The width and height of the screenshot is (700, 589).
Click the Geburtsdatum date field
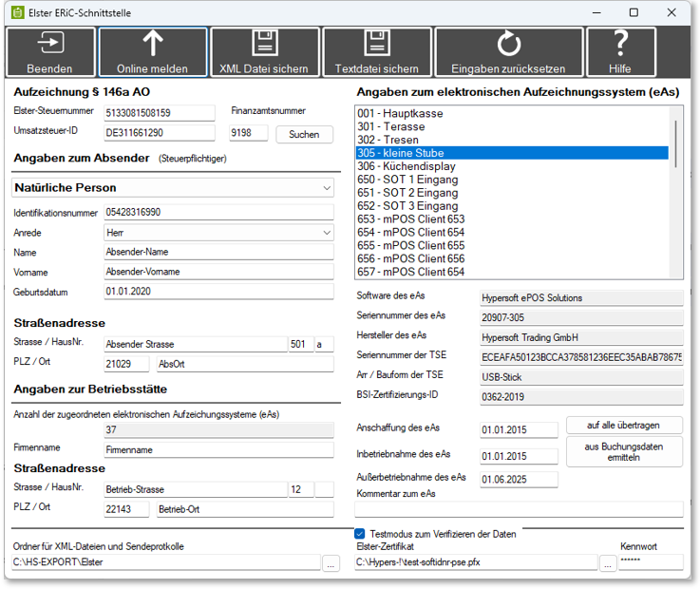218,292
